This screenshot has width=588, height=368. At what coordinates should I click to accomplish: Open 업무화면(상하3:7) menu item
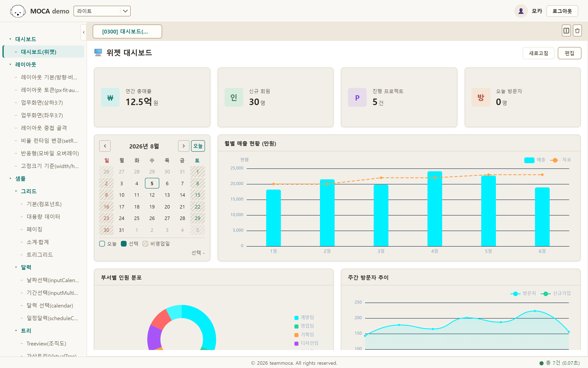click(x=42, y=102)
